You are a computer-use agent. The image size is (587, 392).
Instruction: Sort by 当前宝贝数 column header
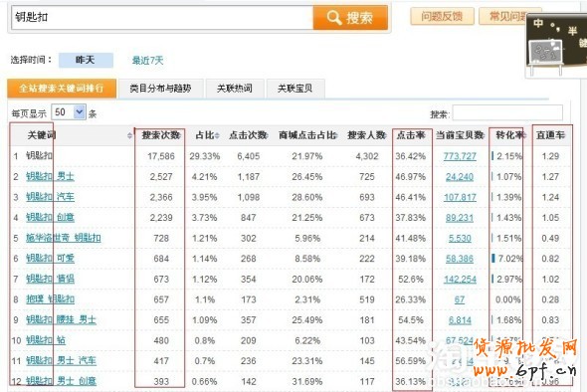460,135
